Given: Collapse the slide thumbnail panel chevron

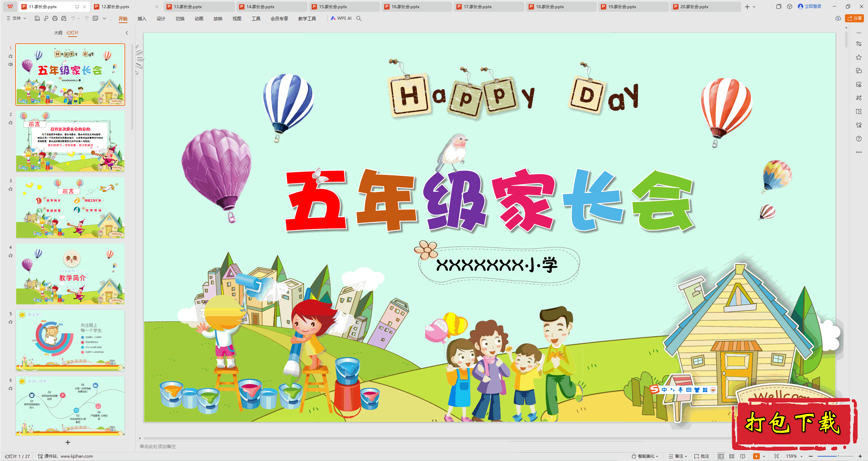Looking at the screenshot, I should pyautogui.click(x=127, y=33).
